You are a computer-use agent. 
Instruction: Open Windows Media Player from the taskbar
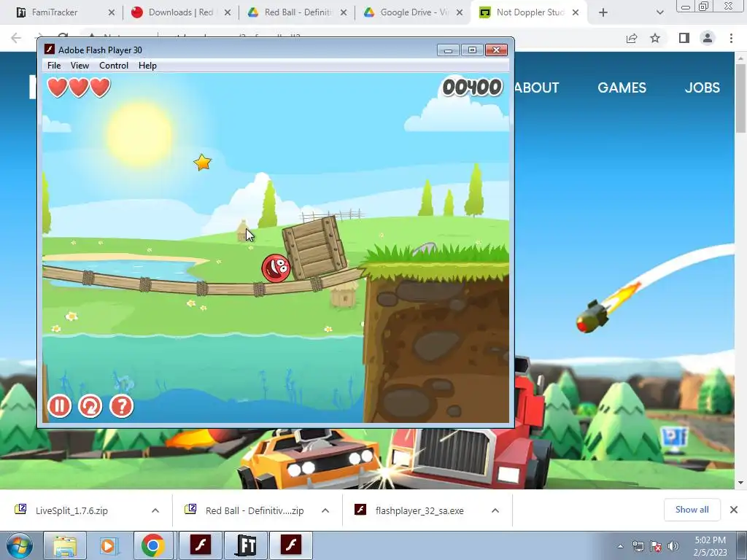pos(108,545)
